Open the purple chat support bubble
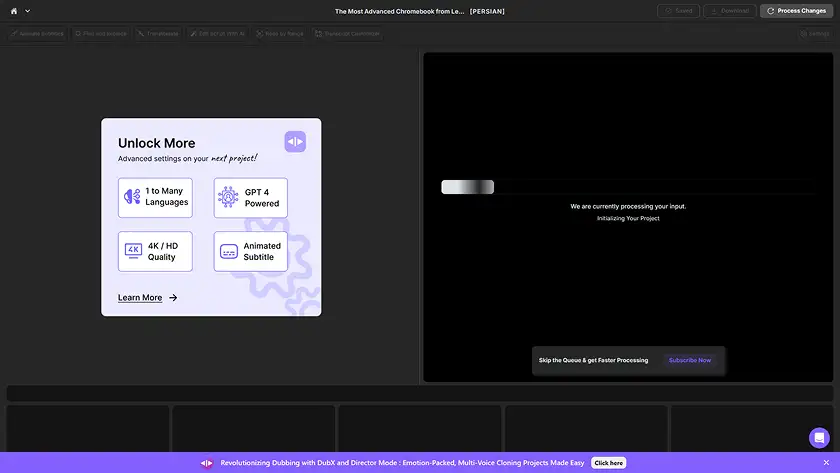This screenshot has width=840, height=473. tap(819, 438)
